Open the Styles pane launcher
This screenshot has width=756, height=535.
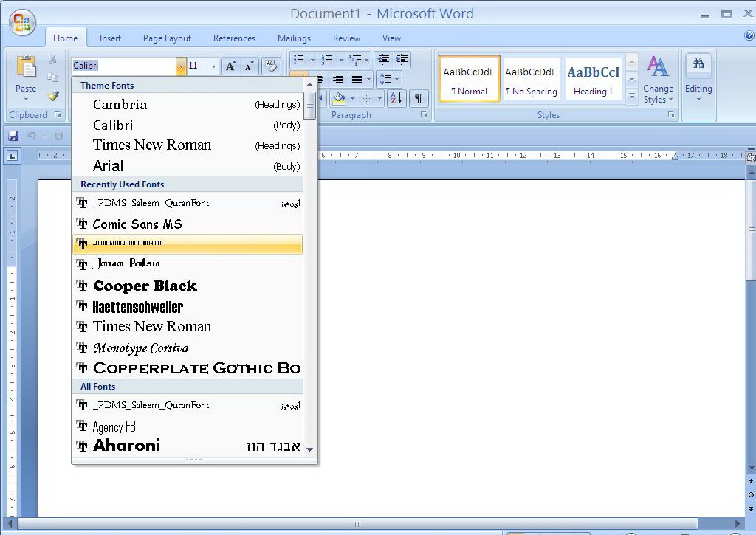point(670,114)
